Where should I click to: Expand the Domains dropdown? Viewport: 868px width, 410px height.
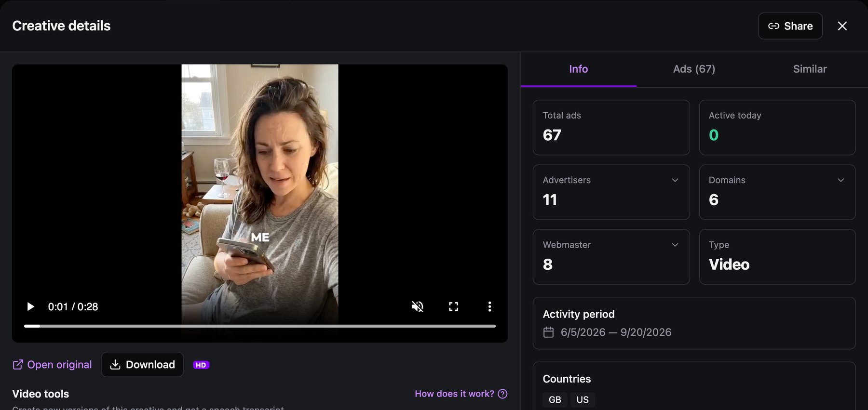click(841, 180)
